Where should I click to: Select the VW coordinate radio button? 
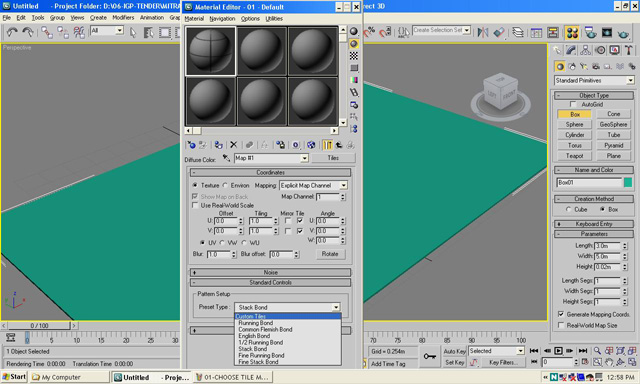[222, 243]
